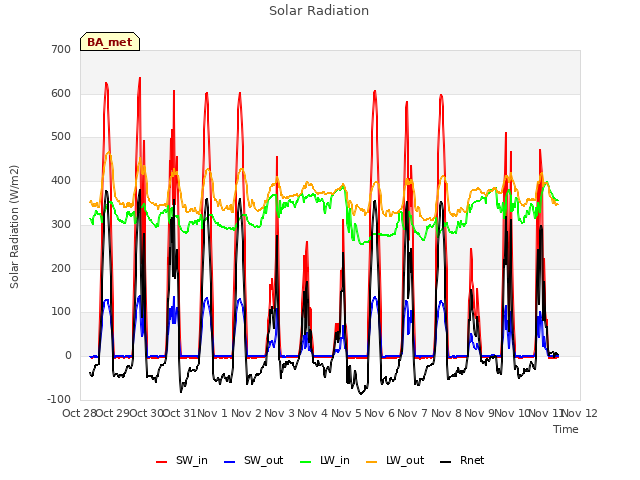Click the 100 y-axis tick label
640x480 pixels.
(61, 312)
